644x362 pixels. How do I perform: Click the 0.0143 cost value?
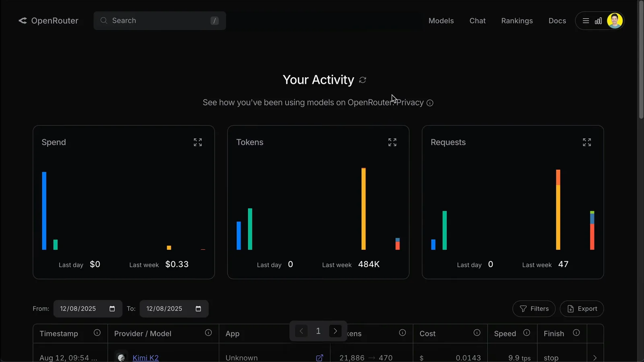click(x=468, y=358)
